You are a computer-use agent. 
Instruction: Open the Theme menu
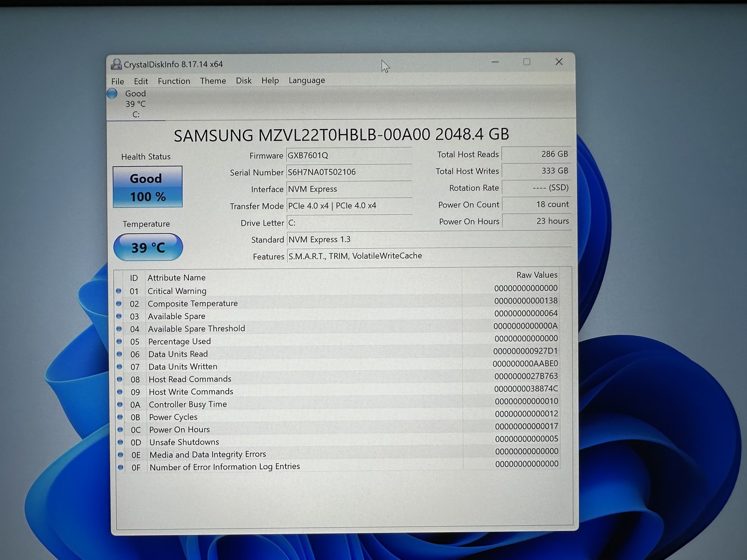[x=213, y=81]
